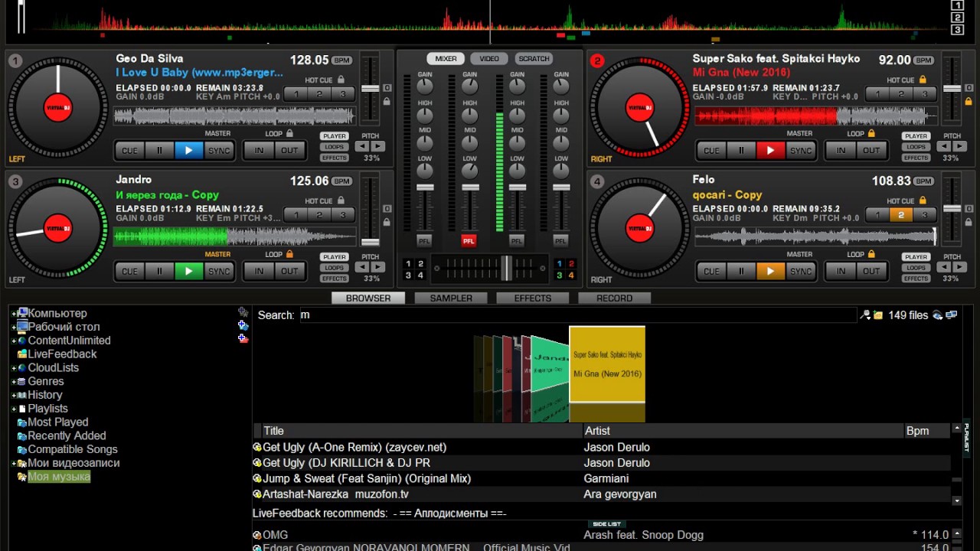Disable the red PFL on channel two

pos(469,240)
